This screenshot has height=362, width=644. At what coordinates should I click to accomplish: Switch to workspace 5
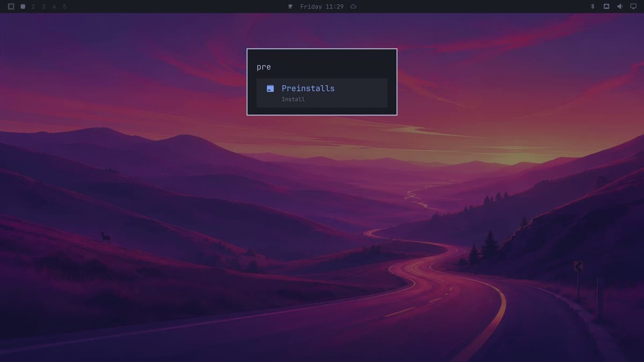click(x=64, y=6)
